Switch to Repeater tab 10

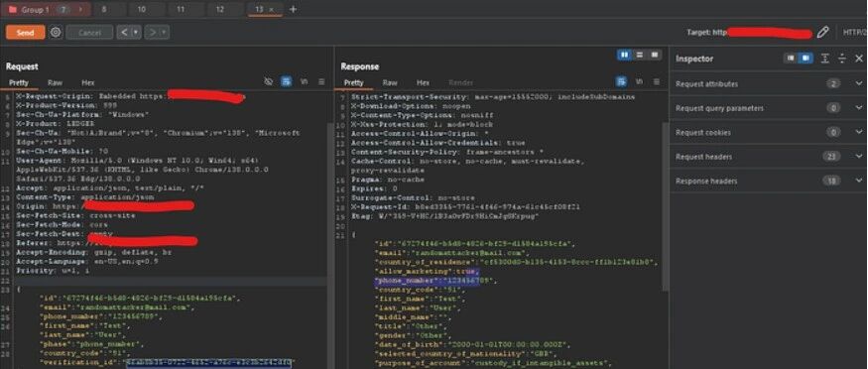tap(142, 9)
